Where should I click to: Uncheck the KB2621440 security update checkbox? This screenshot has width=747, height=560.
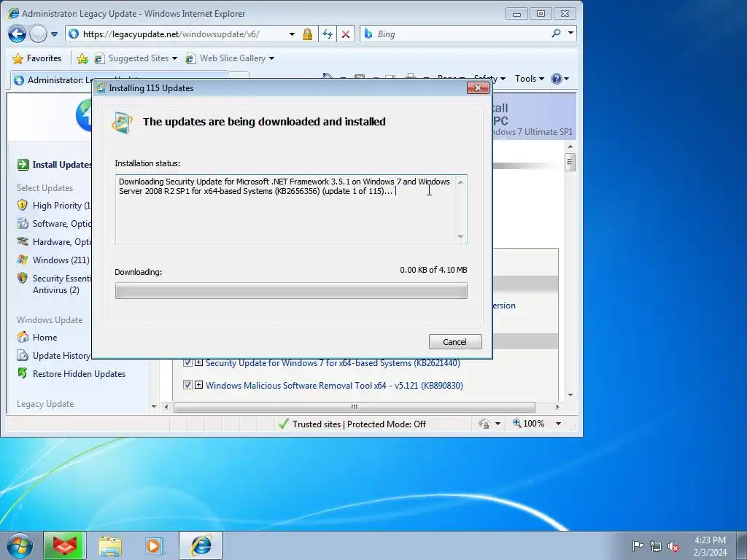tap(187, 362)
